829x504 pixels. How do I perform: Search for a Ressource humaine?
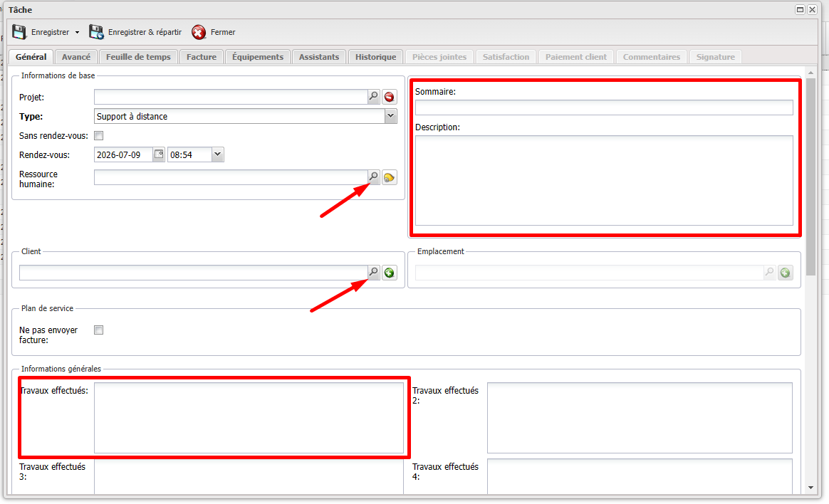coord(374,177)
